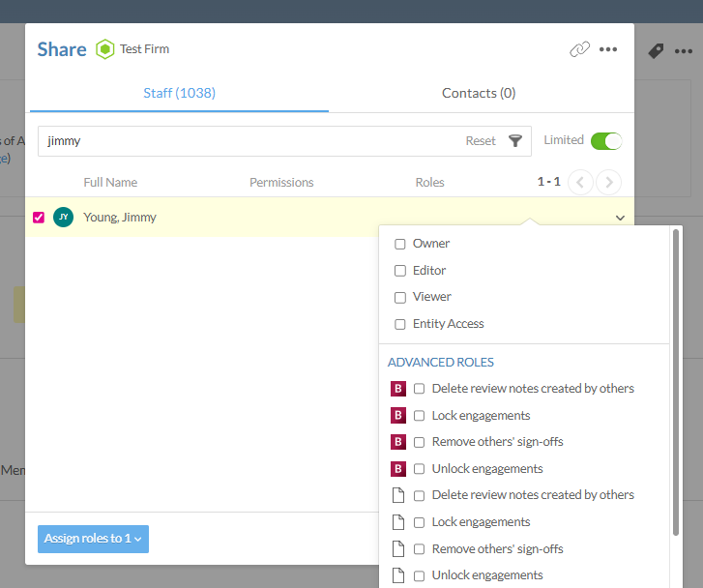
Task: Click document icon beside Unlock engagements
Action: pos(398,575)
